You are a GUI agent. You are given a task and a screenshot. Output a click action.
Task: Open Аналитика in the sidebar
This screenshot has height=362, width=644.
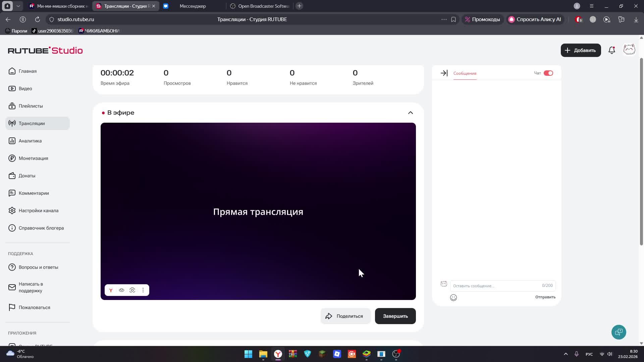[30, 141]
